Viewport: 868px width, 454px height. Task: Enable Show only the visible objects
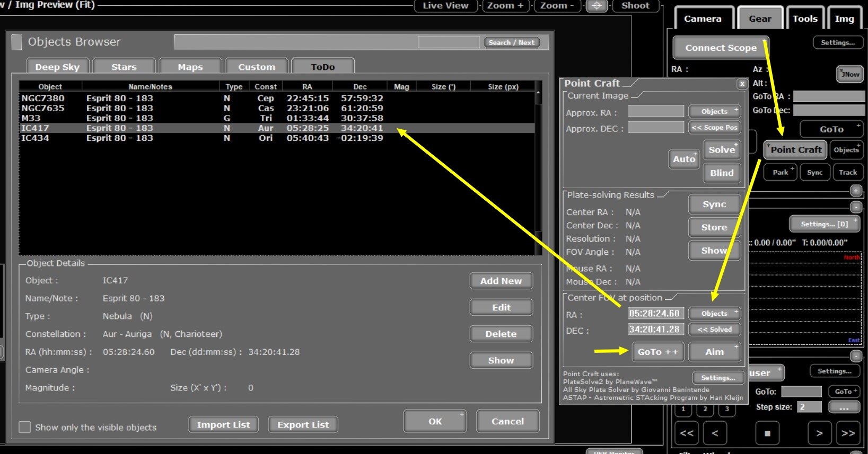click(x=24, y=427)
